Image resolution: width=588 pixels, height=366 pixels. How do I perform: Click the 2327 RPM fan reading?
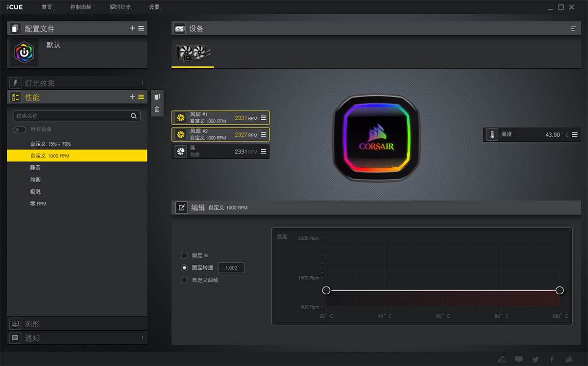pyautogui.click(x=246, y=134)
